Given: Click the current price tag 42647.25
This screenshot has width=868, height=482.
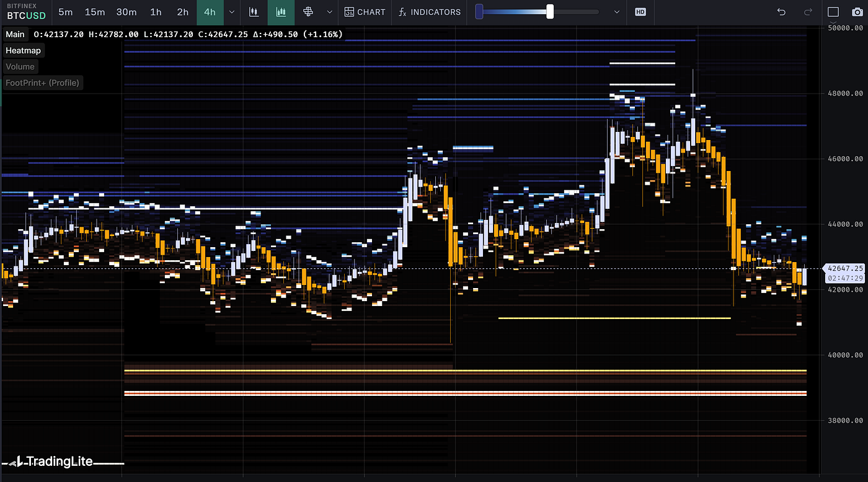Looking at the screenshot, I should (x=844, y=268).
